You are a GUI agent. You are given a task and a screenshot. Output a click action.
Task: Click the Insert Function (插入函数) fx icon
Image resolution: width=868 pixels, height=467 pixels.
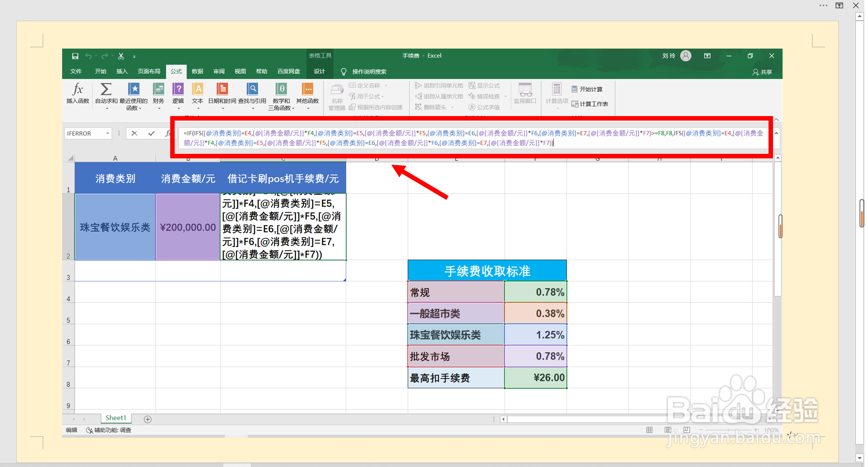click(78, 89)
